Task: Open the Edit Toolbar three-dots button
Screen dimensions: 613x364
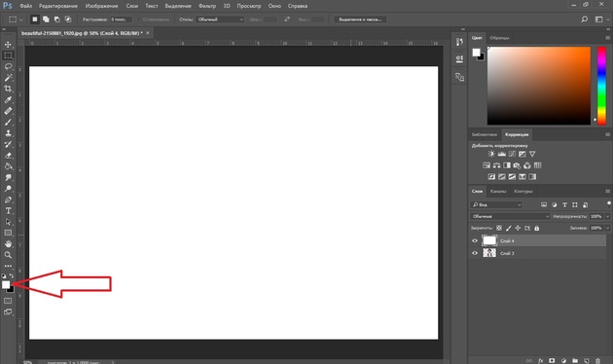Action: point(8,266)
